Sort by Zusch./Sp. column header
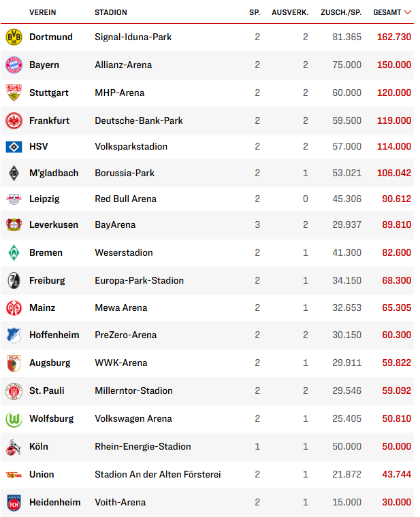Image resolution: width=420 pixels, height=517 pixels. (342, 12)
